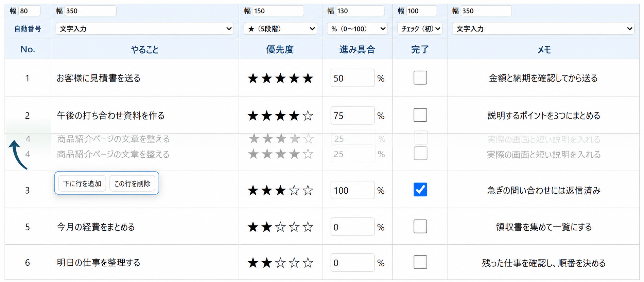Screen dimensions: 644x282
Task: Edit the やること column width field 350
Action: (90, 11)
